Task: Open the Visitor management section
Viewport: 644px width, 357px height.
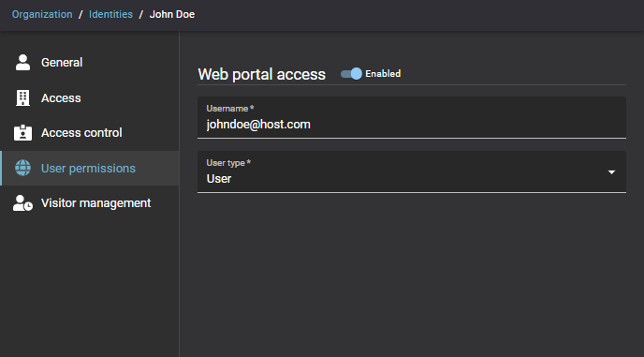Action: 90,203
